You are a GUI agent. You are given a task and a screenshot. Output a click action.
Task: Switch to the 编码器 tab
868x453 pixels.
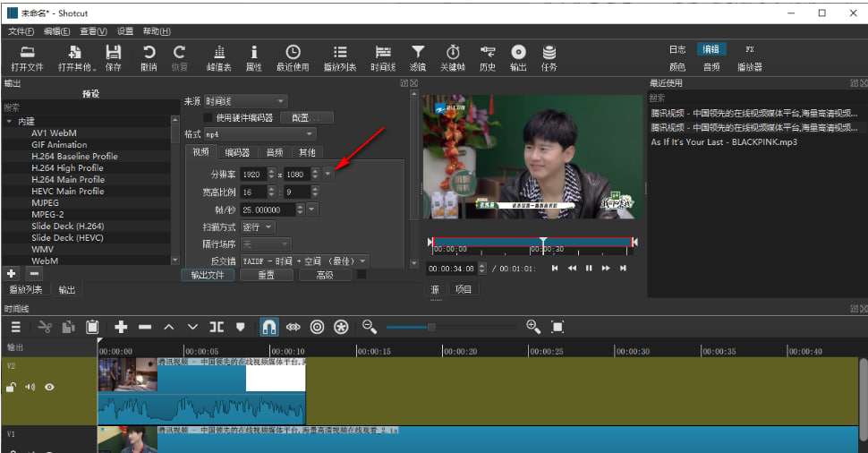click(x=237, y=153)
